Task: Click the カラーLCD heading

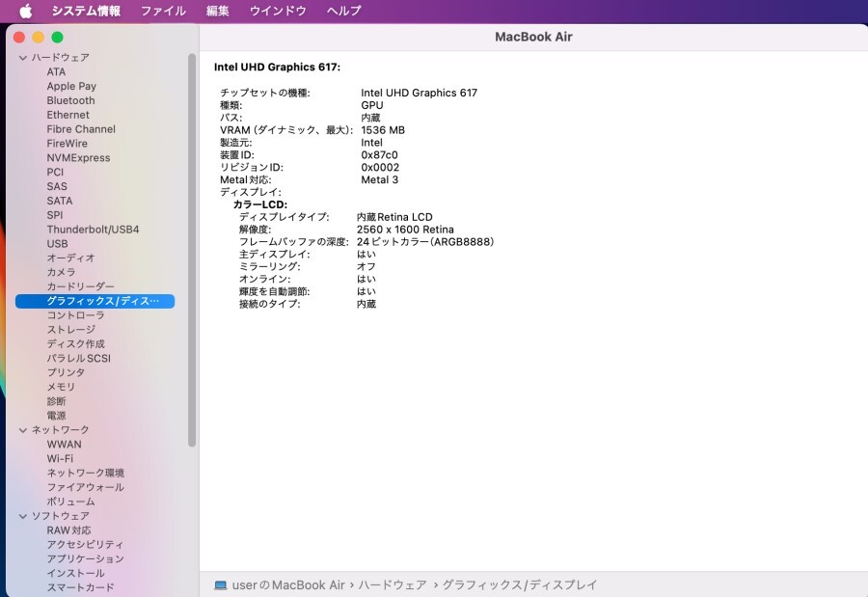Action: pyautogui.click(x=260, y=204)
